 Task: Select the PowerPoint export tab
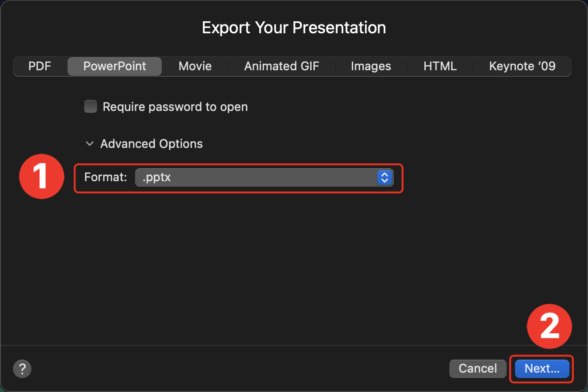(x=114, y=66)
